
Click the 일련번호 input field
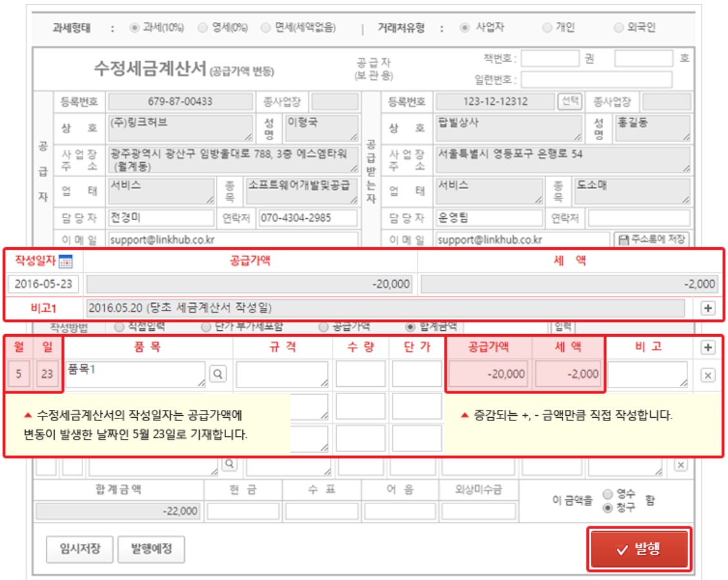coord(597,79)
